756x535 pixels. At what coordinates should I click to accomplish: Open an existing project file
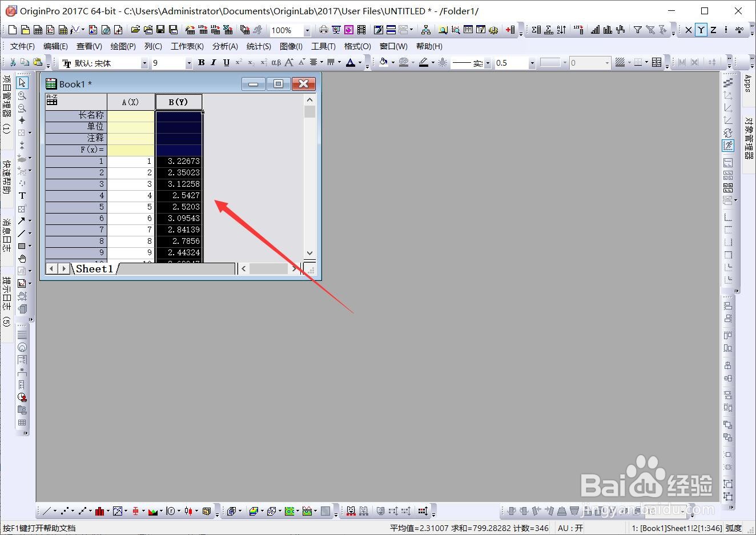coord(135,30)
